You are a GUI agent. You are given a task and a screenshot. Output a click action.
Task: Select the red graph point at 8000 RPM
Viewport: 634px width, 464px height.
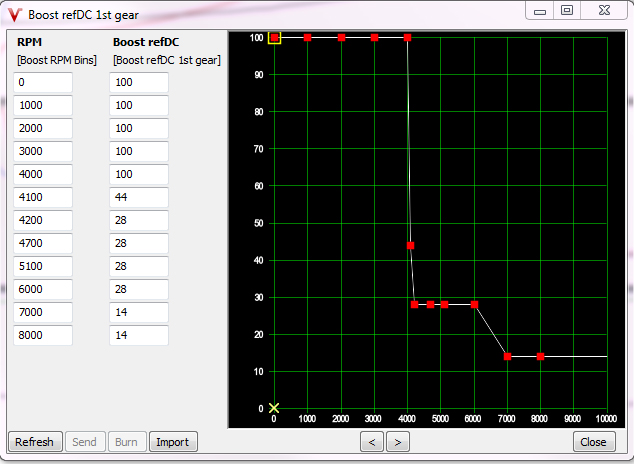540,356
